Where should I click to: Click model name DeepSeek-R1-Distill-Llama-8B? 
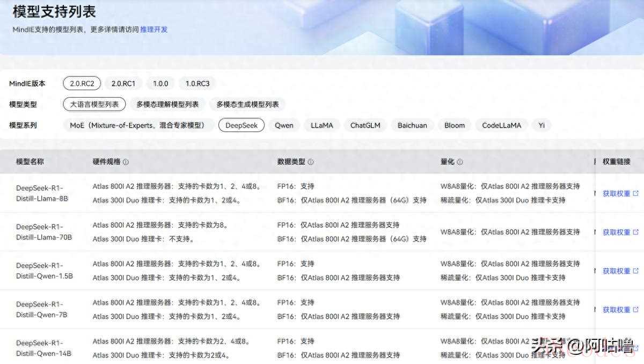(42, 193)
